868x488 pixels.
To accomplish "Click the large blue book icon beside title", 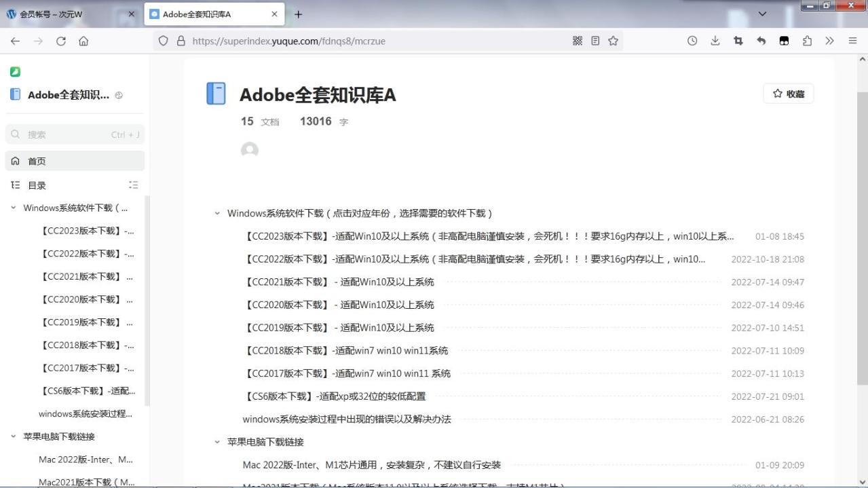I will pyautogui.click(x=216, y=94).
